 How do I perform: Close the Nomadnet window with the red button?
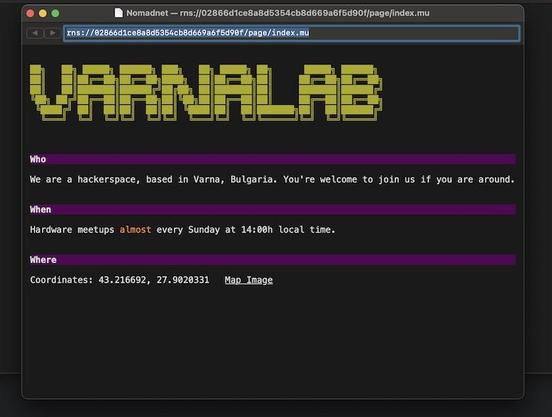[30, 13]
